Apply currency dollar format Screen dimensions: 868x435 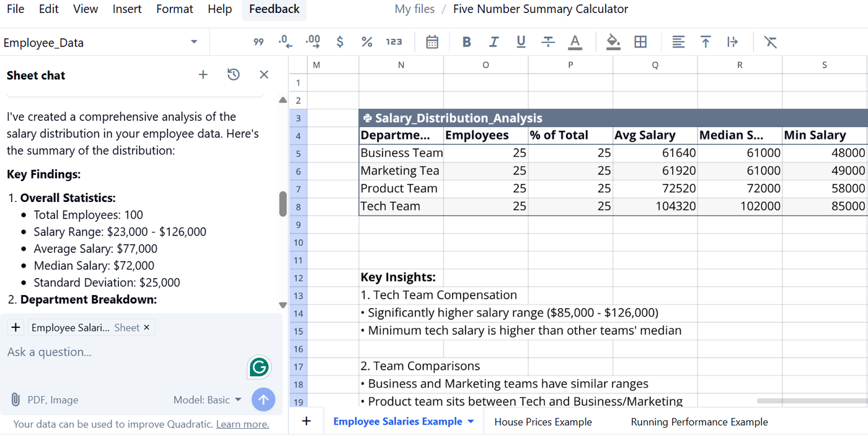(x=340, y=42)
